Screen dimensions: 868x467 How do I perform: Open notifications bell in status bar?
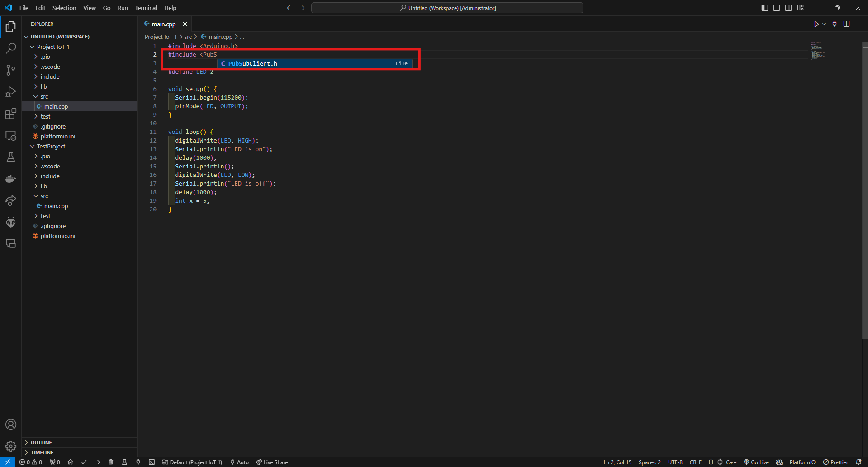pos(859,462)
